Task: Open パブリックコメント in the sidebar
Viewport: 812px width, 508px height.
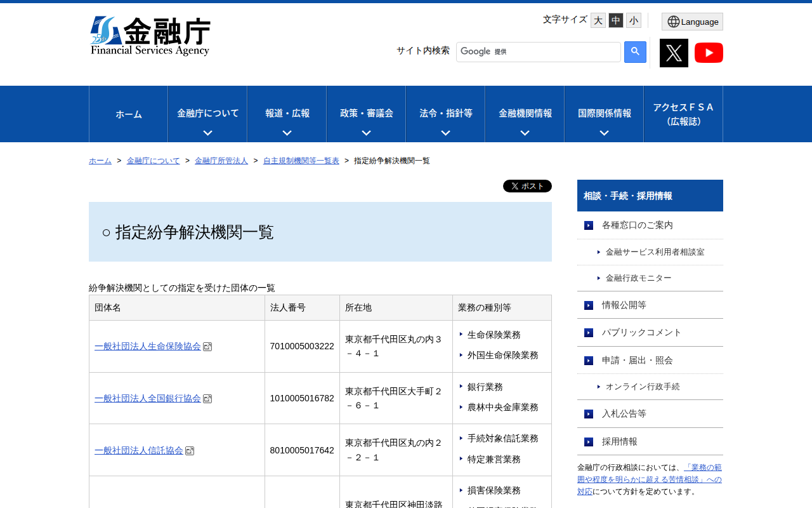Action: click(x=641, y=333)
